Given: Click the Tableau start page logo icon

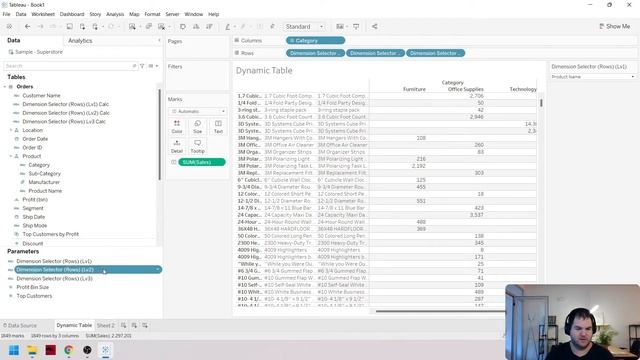Looking at the screenshot, I should (9, 27).
